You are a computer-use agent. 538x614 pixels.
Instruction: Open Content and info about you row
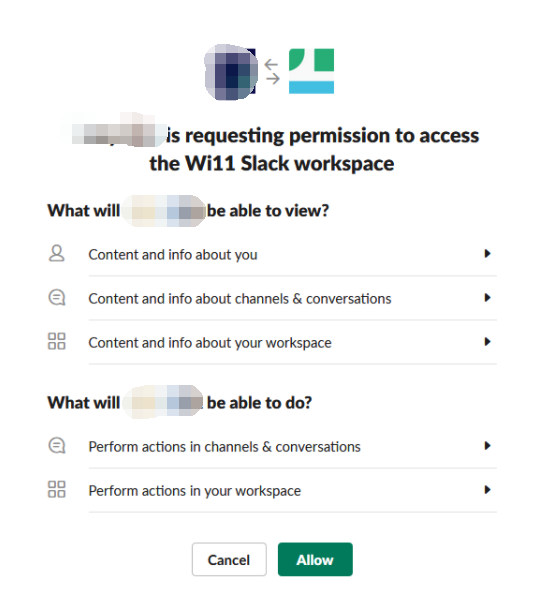[x=273, y=254]
